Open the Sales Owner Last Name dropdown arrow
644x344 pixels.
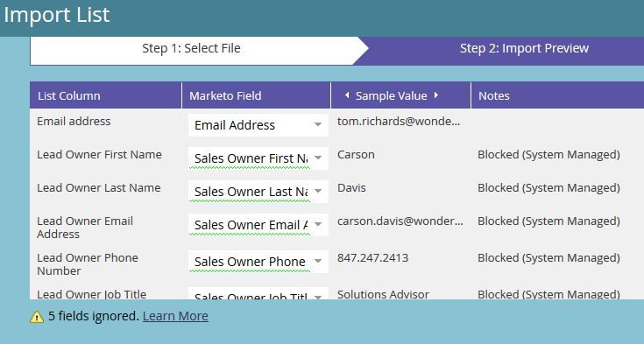tap(318, 192)
